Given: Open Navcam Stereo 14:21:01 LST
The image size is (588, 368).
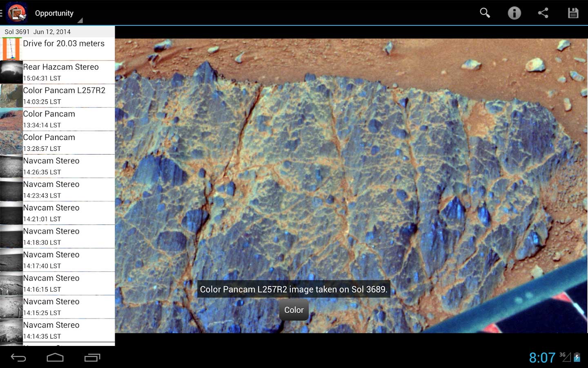Looking at the screenshot, I should (x=57, y=213).
